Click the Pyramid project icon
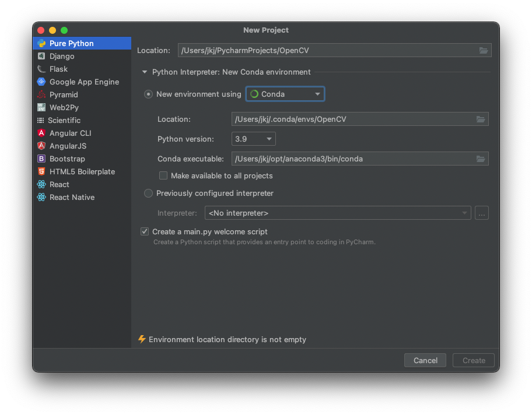Image resolution: width=532 pixels, height=415 pixels. pos(41,94)
